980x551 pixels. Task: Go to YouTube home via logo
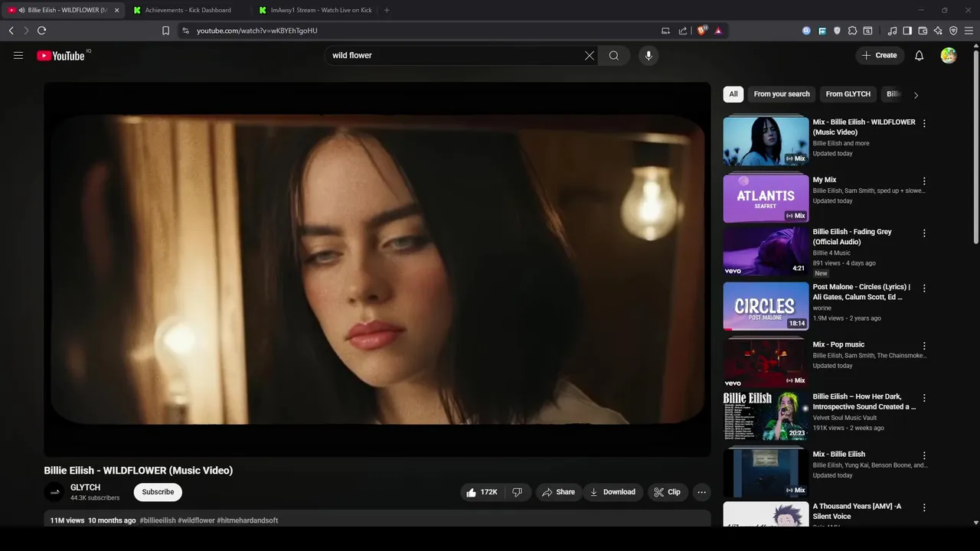60,55
